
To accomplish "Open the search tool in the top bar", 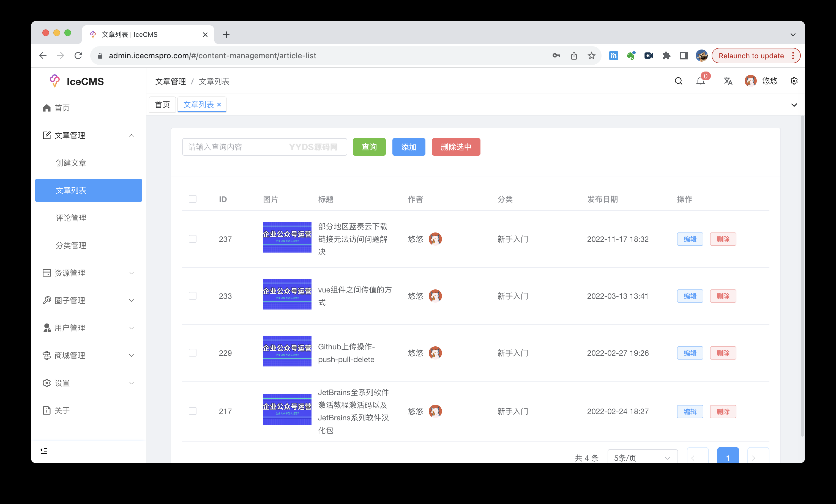I will tap(678, 81).
